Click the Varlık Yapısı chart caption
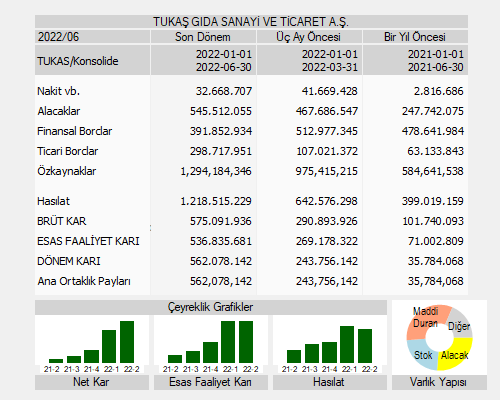The width and height of the screenshot is (500, 400). [439, 382]
